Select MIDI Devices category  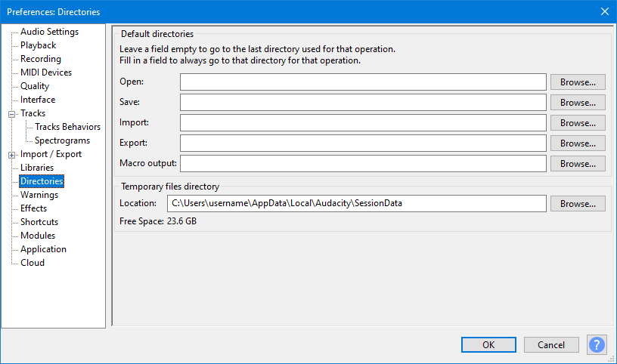pyautogui.click(x=46, y=72)
